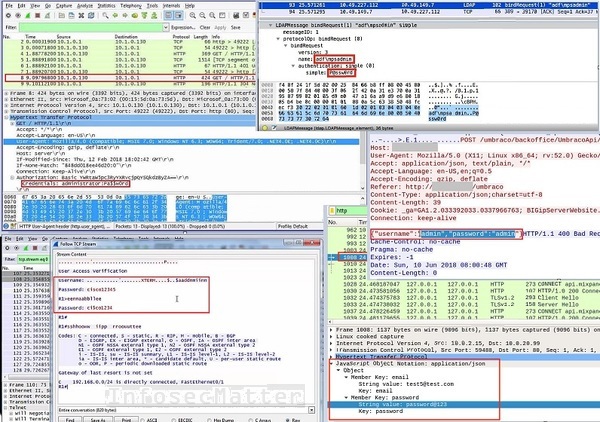
Task: Open Statistics menu
Action: pos(106,6)
